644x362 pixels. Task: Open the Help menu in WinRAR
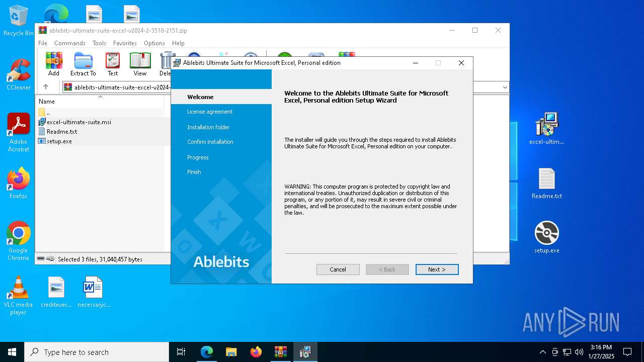(x=178, y=43)
